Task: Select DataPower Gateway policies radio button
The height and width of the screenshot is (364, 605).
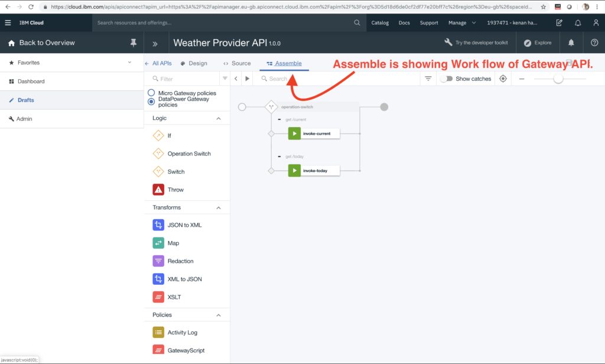Action: point(151,102)
